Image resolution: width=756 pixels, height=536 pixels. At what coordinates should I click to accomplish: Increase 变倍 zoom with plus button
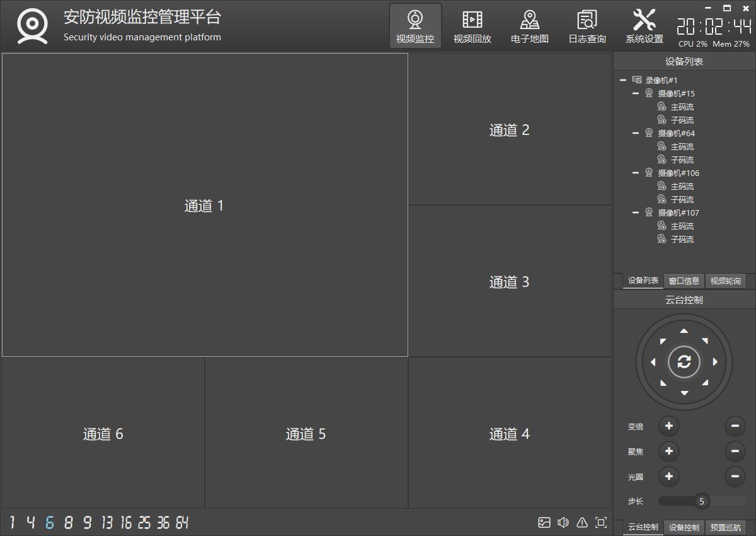click(668, 426)
